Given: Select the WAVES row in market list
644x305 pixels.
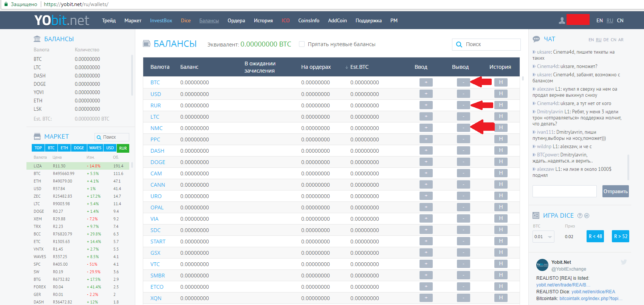Looking at the screenshot, I should pos(78,257).
